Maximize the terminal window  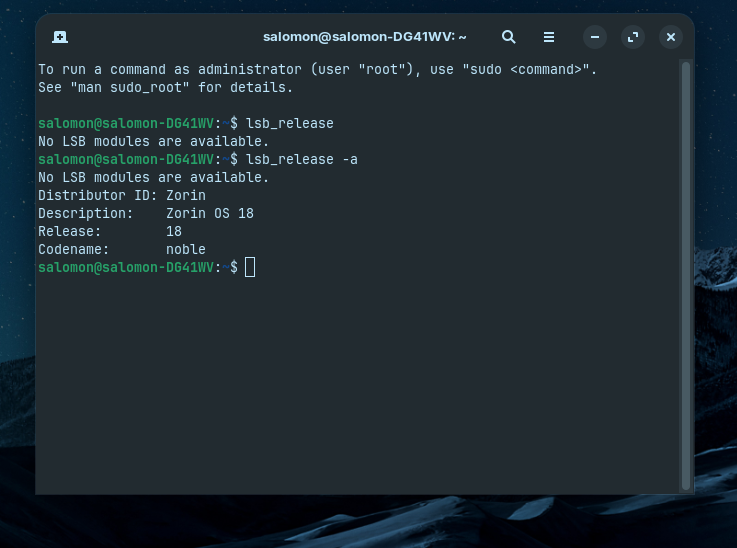pyautogui.click(x=633, y=37)
